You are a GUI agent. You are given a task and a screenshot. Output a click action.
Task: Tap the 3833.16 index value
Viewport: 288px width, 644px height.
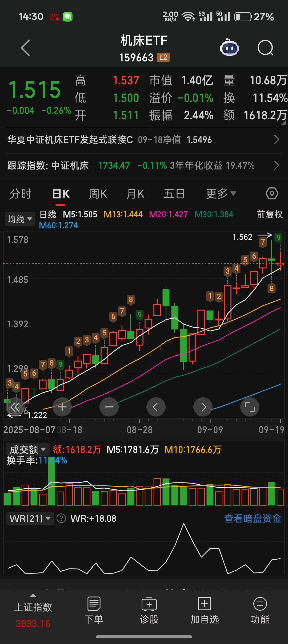tap(33, 624)
